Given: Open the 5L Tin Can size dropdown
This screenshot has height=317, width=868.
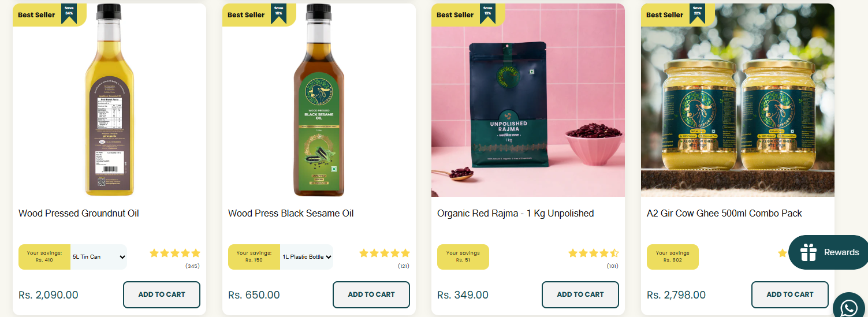Looking at the screenshot, I should [99, 257].
